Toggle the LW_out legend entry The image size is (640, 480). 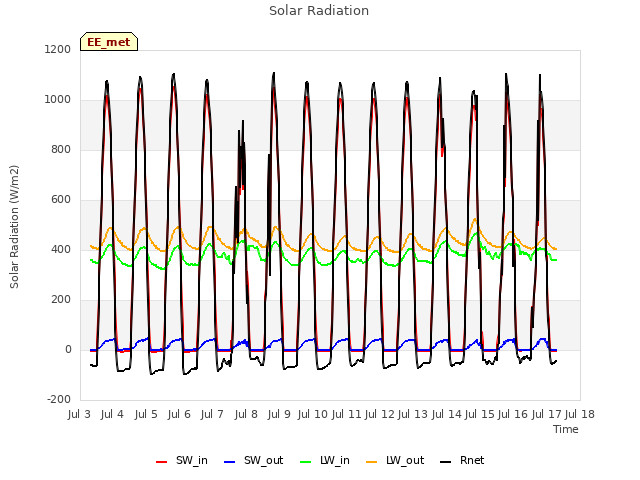point(395,460)
